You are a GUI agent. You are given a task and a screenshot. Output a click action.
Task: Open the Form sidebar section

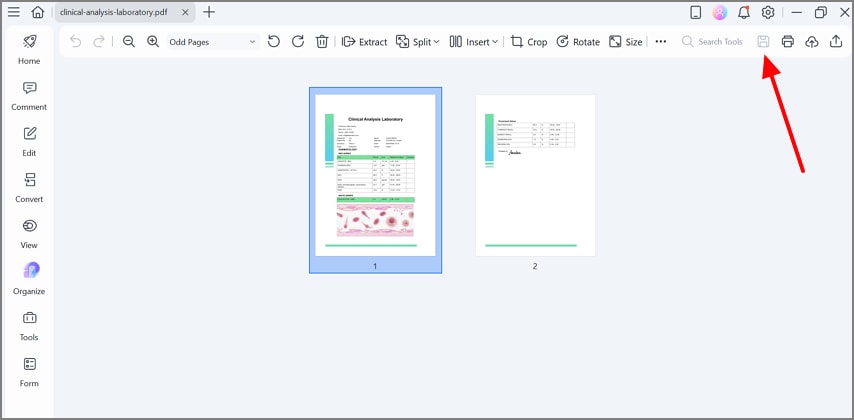(x=29, y=372)
